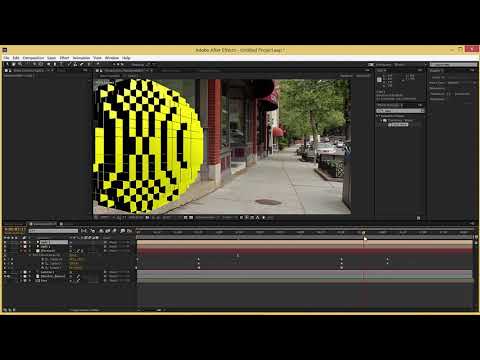Hide the third timeline layer with its eye

[5, 251]
